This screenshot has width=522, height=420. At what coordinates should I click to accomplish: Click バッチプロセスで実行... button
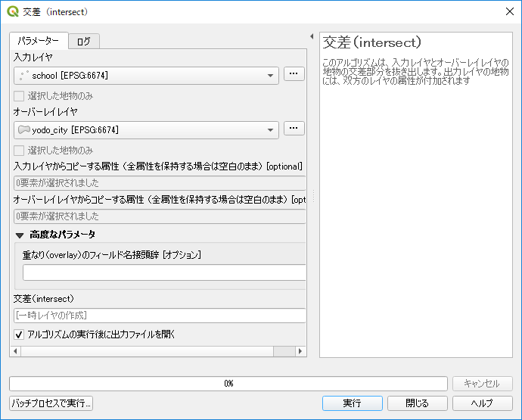pos(51,403)
